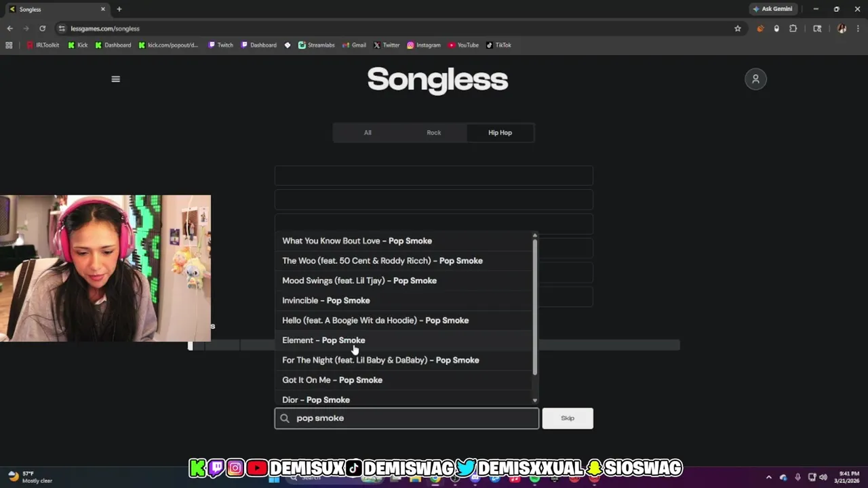This screenshot has width=868, height=488.
Task: Open the Streamlabs bookmark
Action: point(317,45)
